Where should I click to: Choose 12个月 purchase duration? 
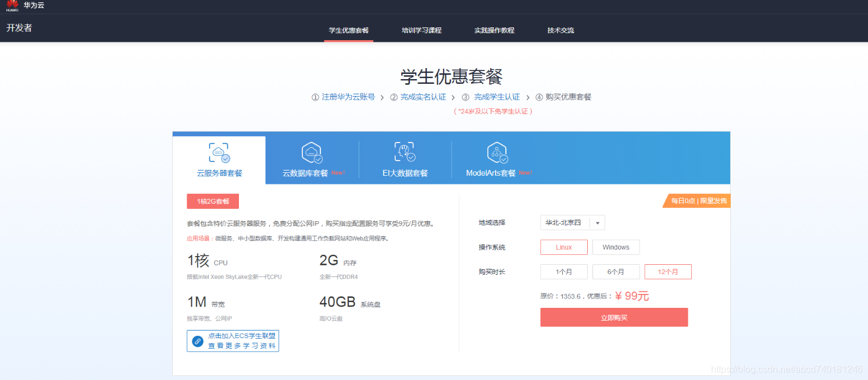[x=668, y=272]
